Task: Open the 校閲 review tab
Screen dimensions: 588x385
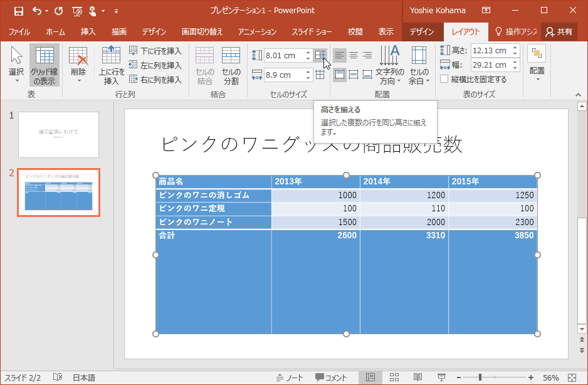Action: pos(354,31)
